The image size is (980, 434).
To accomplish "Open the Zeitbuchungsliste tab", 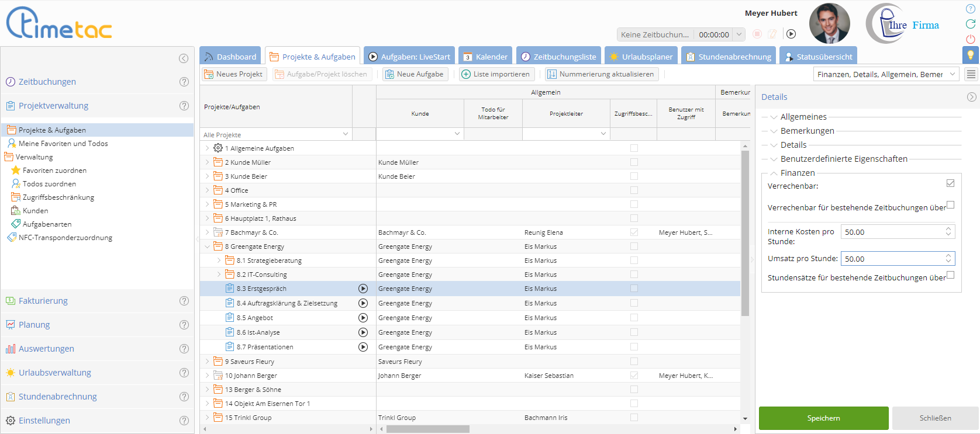I will click(x=558, y=57).
